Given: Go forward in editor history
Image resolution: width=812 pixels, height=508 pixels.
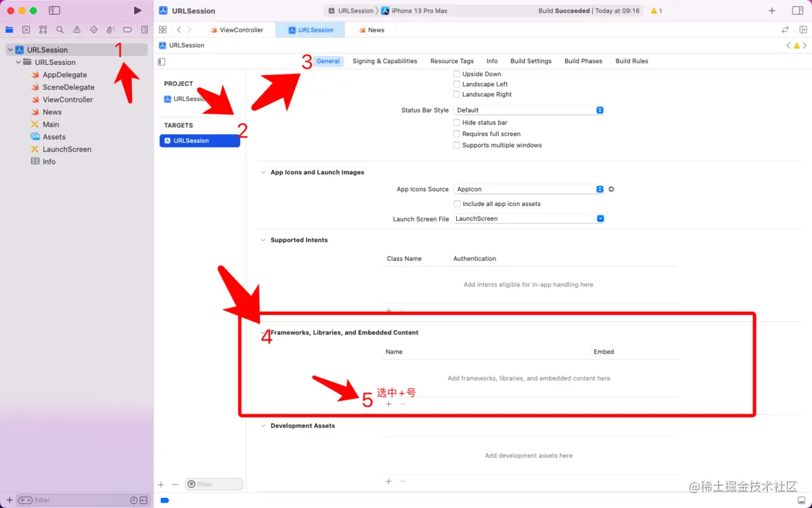Looking at the screenshot, I should click(x=189, y=30).
